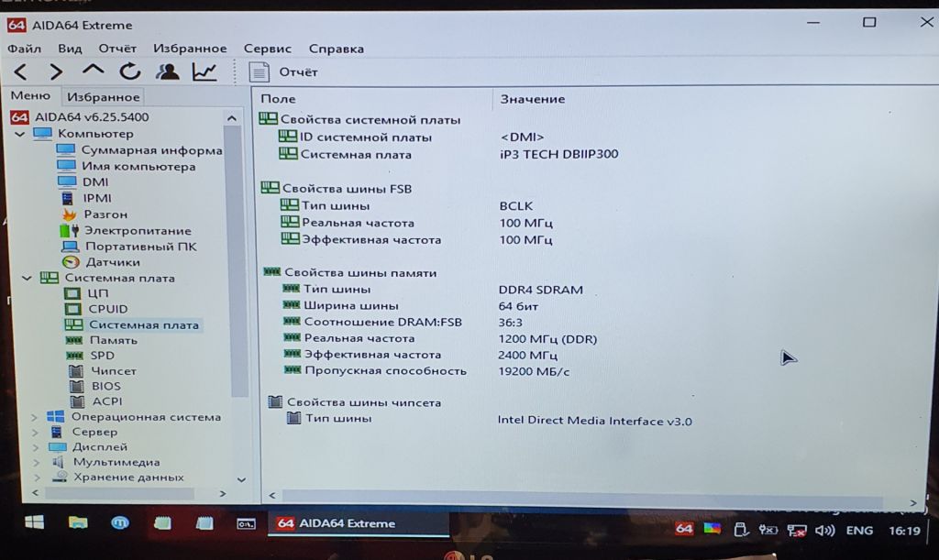Open Портативный ПК tree item
Screen dimensions: 939x560
pyautogui.click(x=129, y=247)
